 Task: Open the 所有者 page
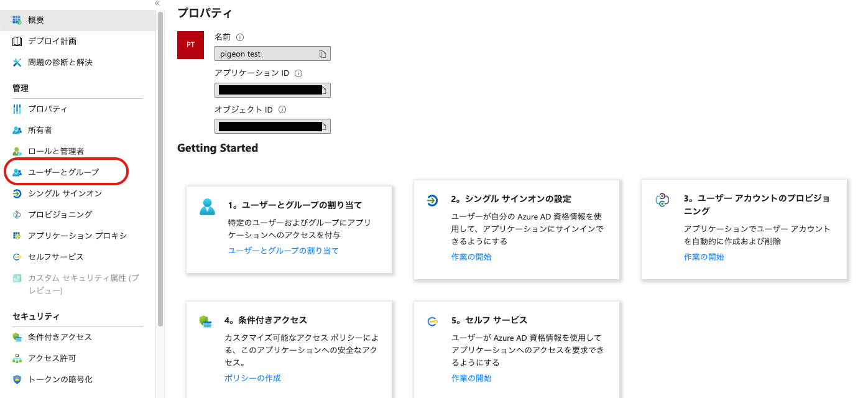tap(39, 129)
